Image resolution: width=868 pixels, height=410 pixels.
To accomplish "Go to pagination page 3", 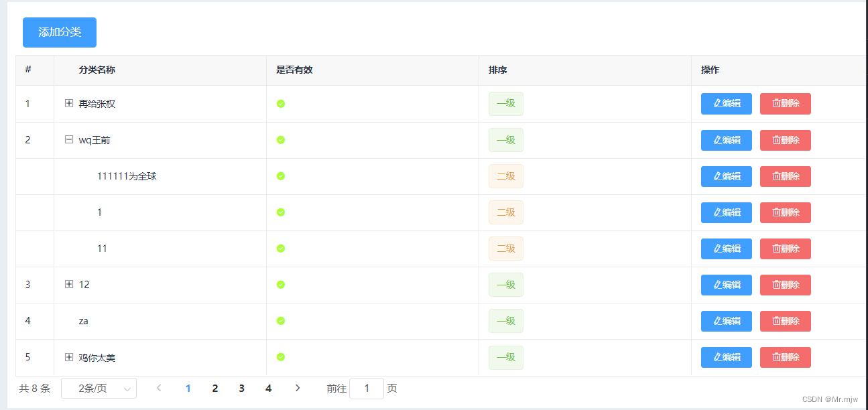I will coord(241,388).
